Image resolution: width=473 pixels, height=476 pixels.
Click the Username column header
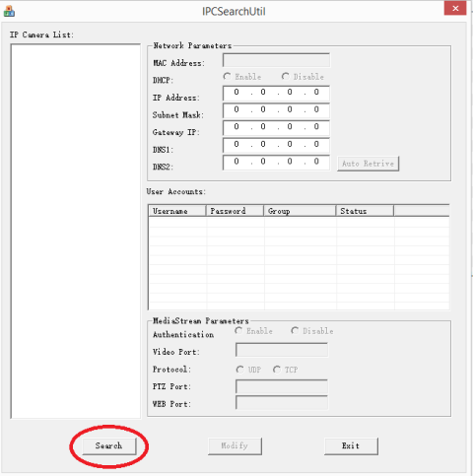[177, 211]
